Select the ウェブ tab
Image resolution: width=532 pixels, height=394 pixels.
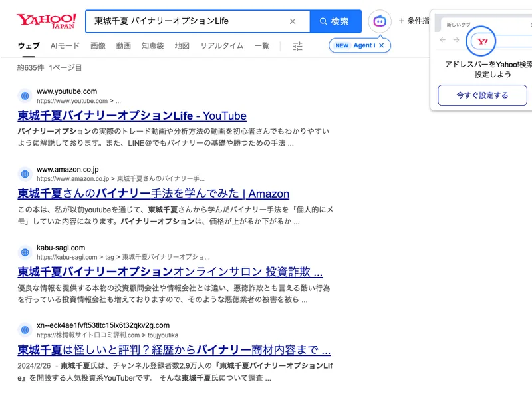(x=29, y=45)
